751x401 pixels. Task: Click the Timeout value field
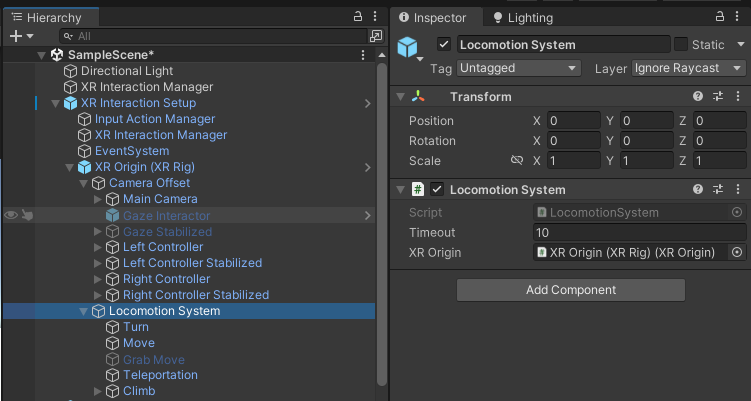coord(640,233)
